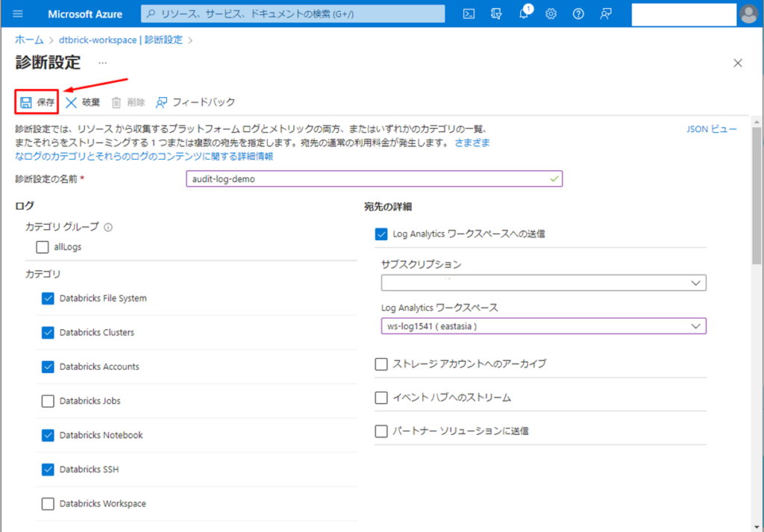Click the 保存 save button
Viewport: 764px width, 532px height.
pyautogui.click(x=37, y=102)
